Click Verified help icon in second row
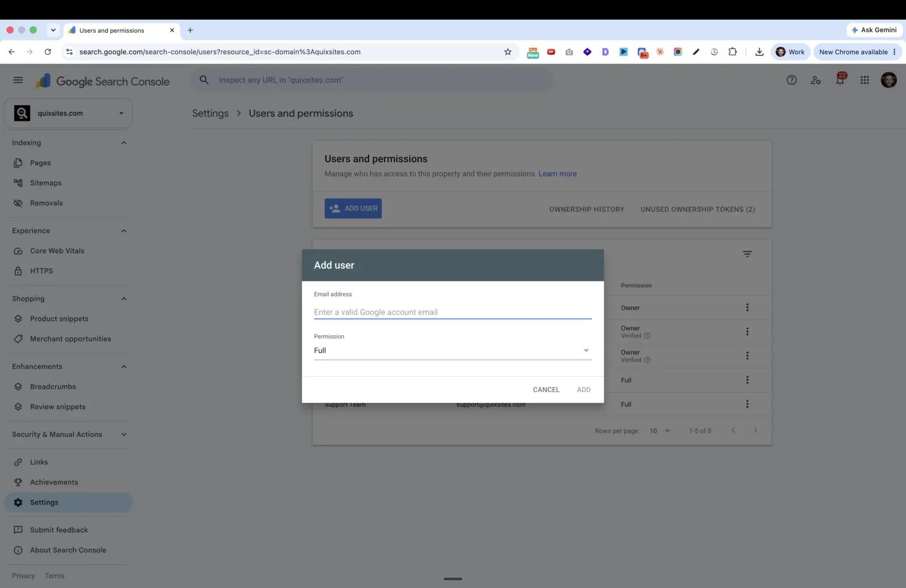The height and width of the screenshot is (588, 906). 647,336
